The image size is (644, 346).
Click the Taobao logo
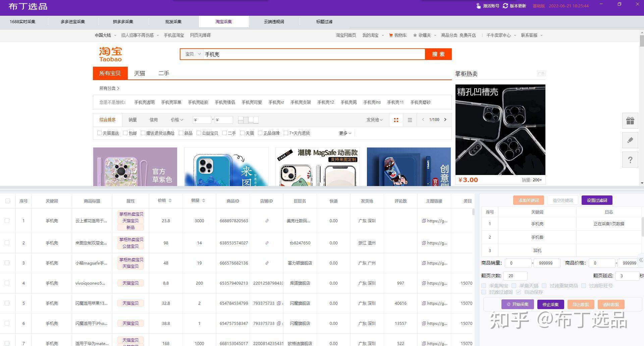coord(110,54)
